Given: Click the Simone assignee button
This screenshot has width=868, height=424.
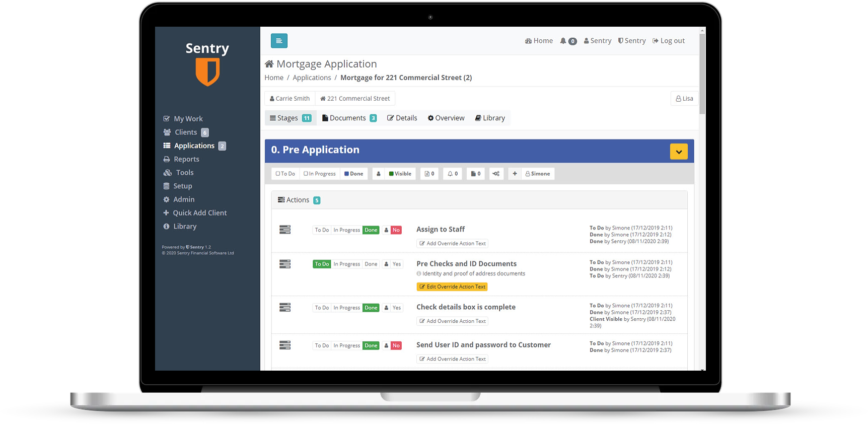Looking at the screenshot, I should [538, 174].
